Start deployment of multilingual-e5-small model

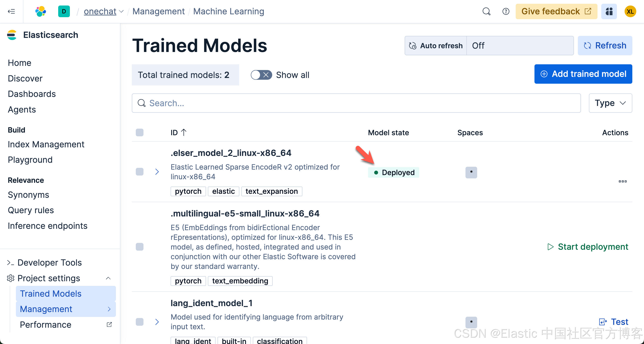[x=588, y=247]
